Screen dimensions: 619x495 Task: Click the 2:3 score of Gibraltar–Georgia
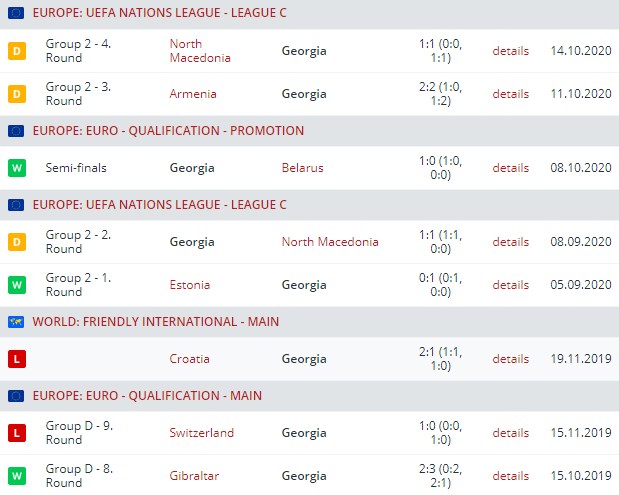[x=427, y=468]
